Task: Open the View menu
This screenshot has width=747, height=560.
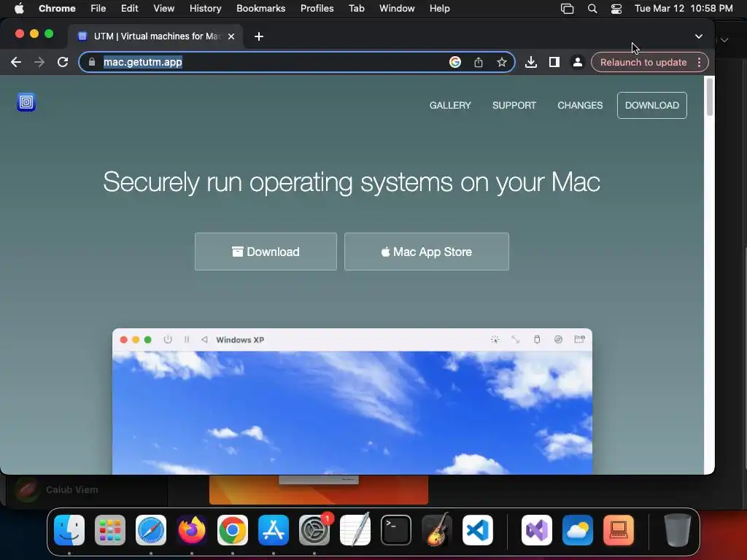Action: click(164, 9)
